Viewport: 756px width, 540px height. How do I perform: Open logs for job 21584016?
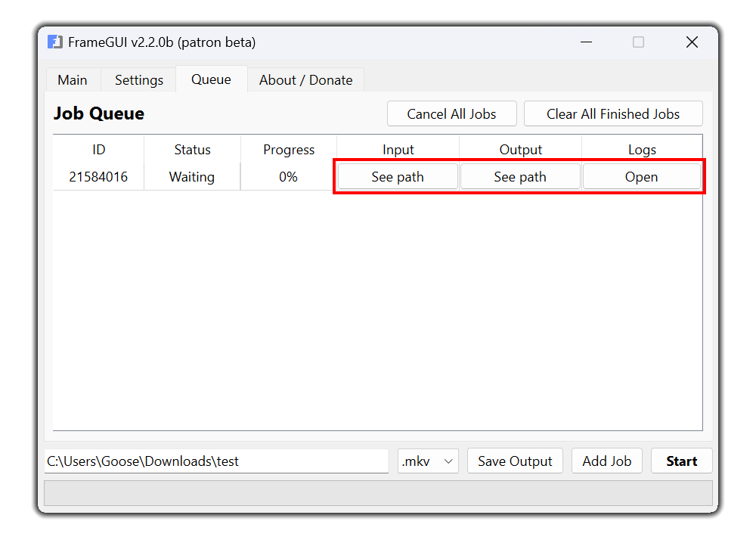642,177
